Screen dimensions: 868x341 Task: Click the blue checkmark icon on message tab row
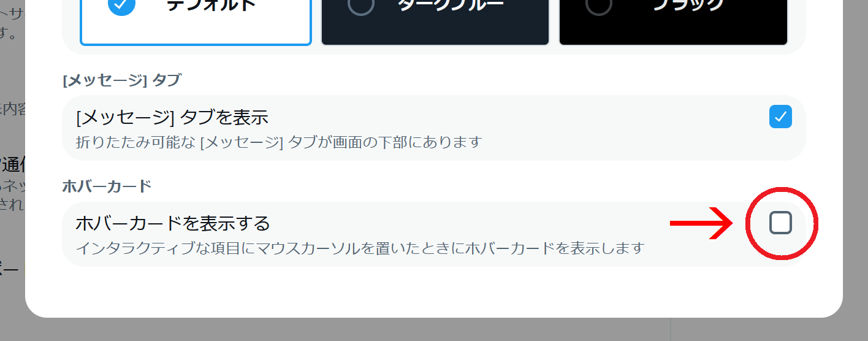tap(780, 117)
